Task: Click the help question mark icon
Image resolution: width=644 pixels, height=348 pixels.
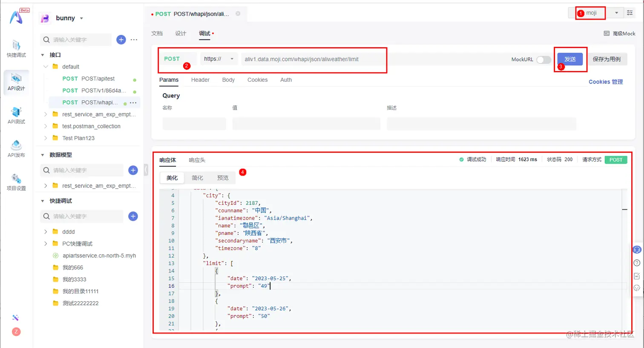Action: pos(637,263)
